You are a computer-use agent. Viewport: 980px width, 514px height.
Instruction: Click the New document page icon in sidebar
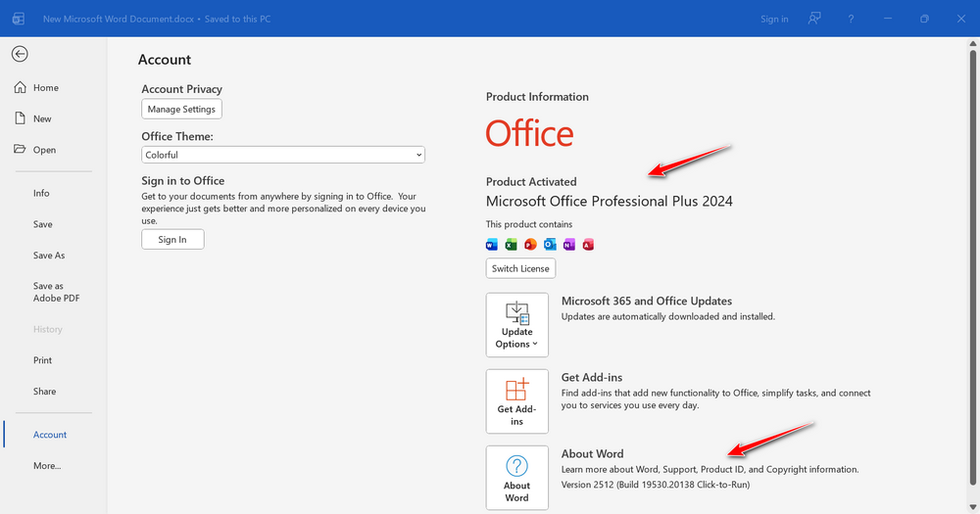point(20,118)
